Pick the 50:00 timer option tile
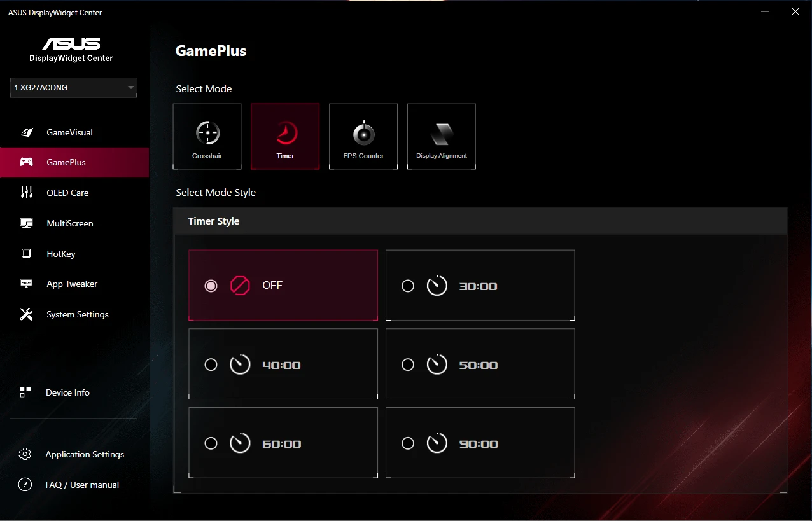The width and height of the screenshot is (812, 521). tap(480, 365)
